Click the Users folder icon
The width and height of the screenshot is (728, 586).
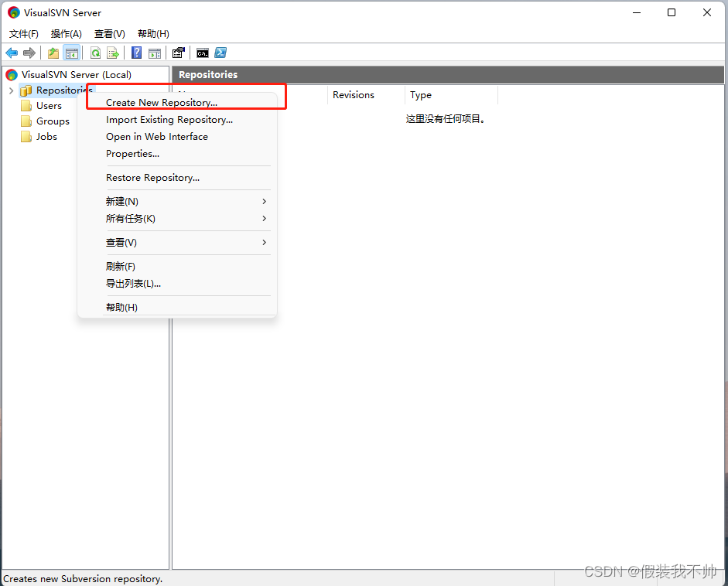(26, 106)
